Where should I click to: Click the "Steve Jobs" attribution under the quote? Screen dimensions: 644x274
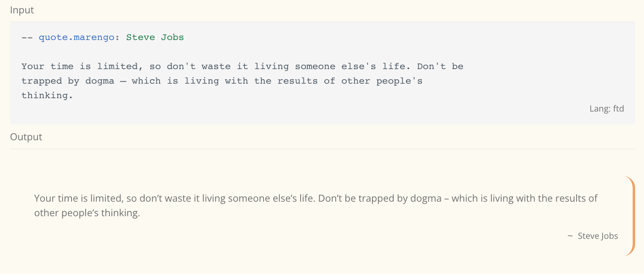coord(598,236)
